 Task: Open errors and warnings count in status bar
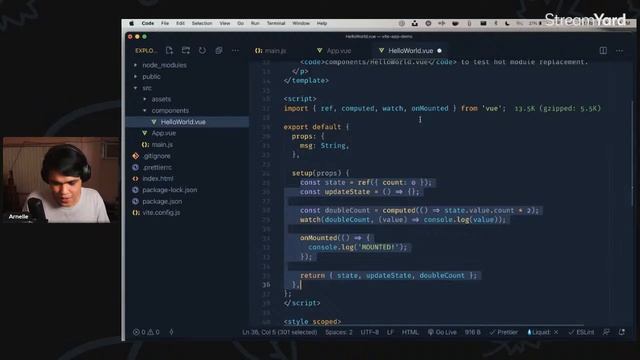pos(146,332)
